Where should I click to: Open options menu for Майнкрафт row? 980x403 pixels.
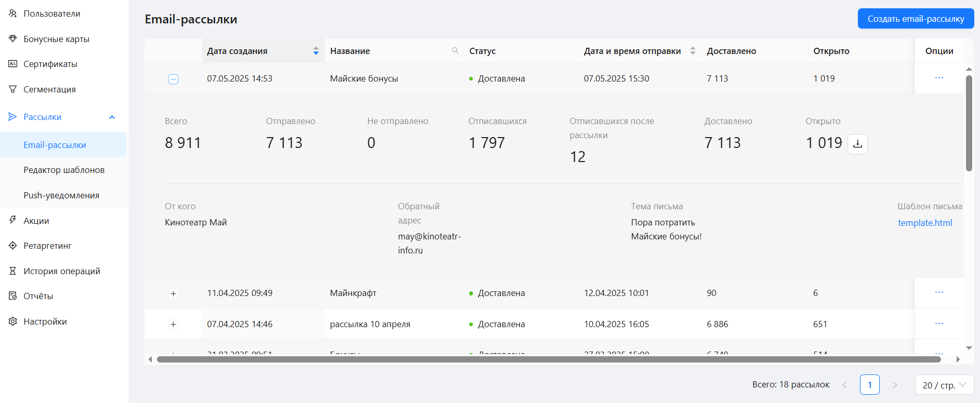939,292
